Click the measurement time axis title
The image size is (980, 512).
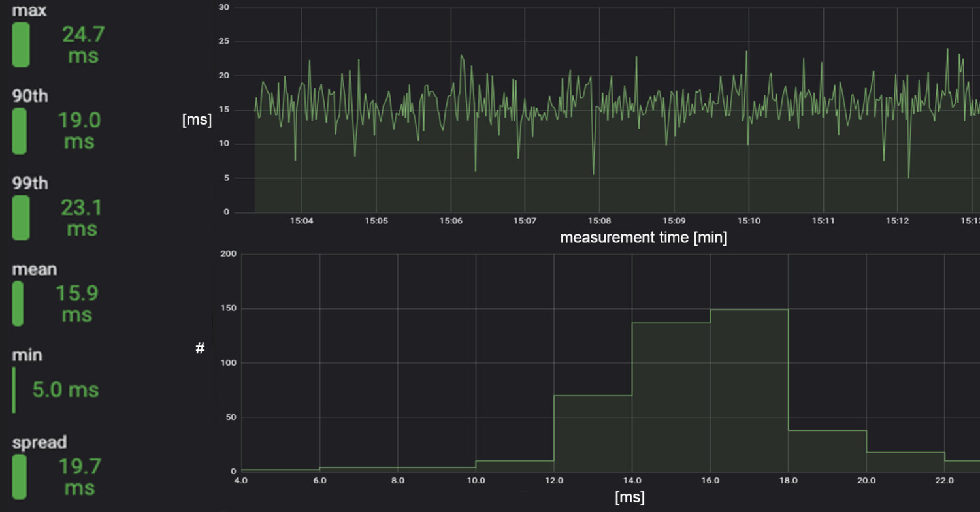[x=644, y=238]
